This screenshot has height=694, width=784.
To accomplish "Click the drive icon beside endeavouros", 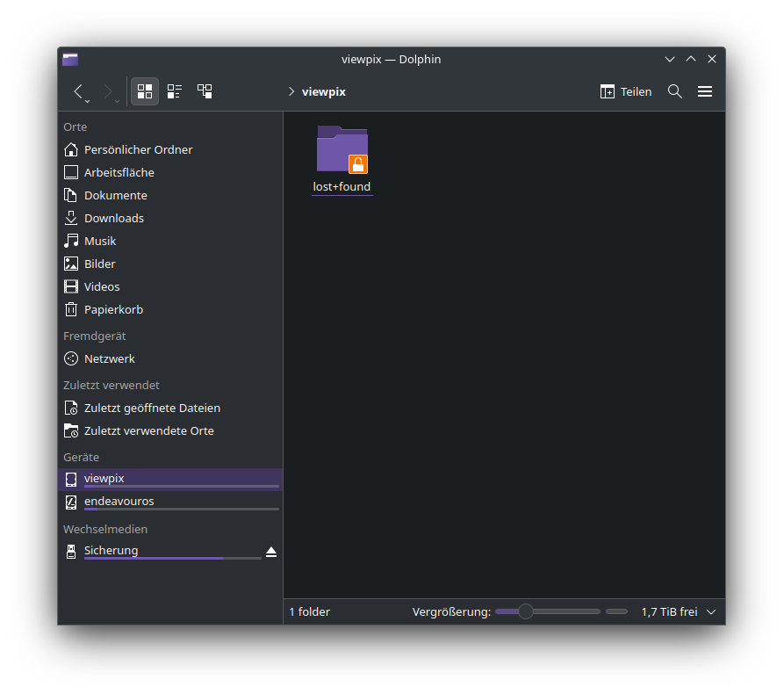I will [x=71, y=502].
